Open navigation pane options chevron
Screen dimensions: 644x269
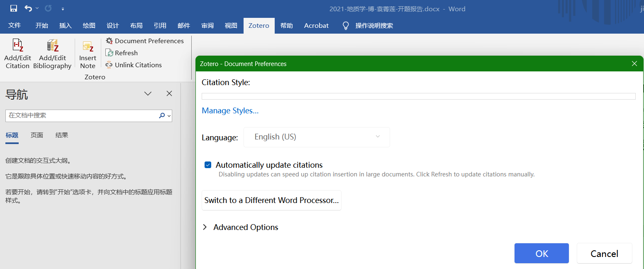pyautogui.click(x=148, y=94)
